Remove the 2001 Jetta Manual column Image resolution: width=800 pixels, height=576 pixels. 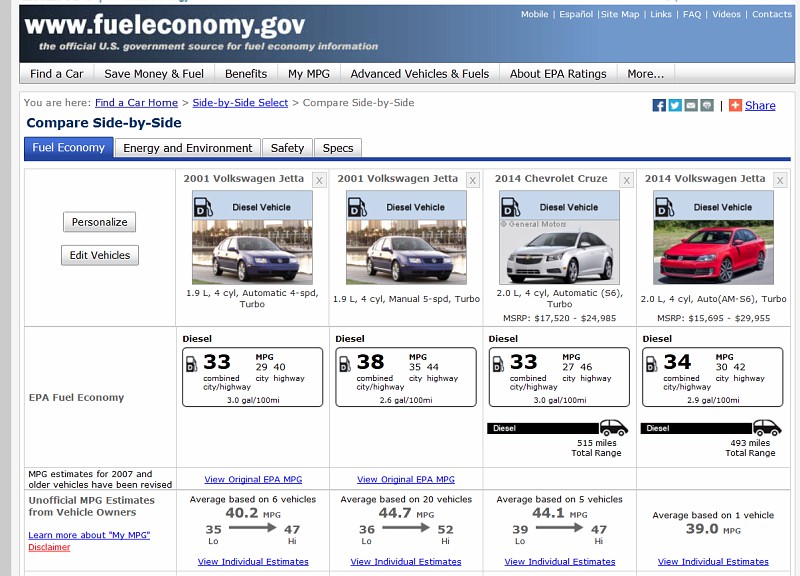(473, 180)
